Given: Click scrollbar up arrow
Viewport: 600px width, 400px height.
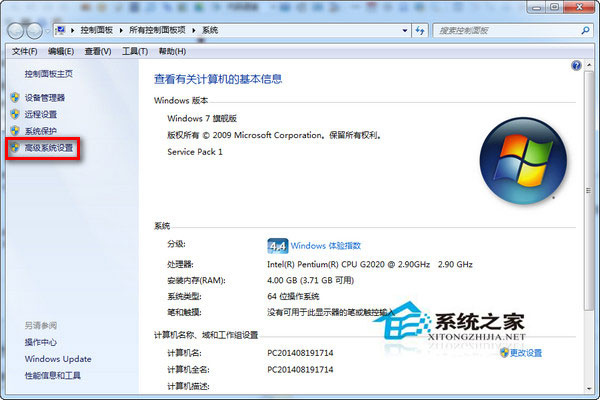Looking at the screenshot, I should click(x=589, y=65).
